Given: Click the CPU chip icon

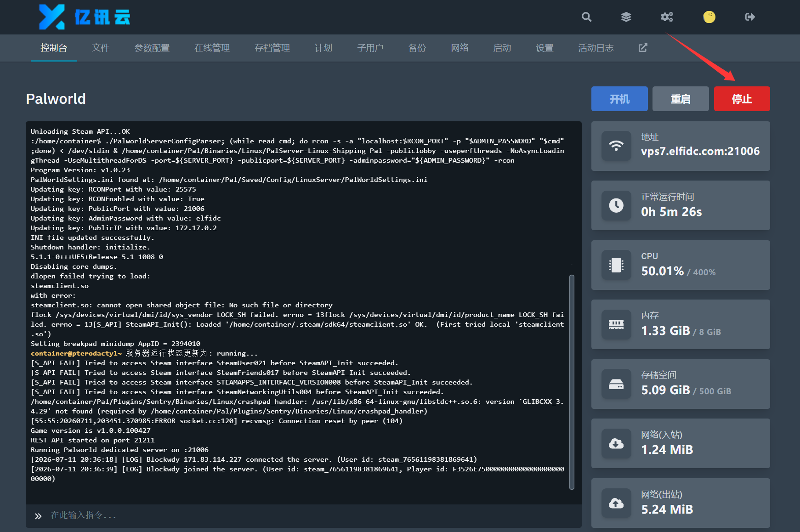Looking at the screenshot, I should 616,265.
